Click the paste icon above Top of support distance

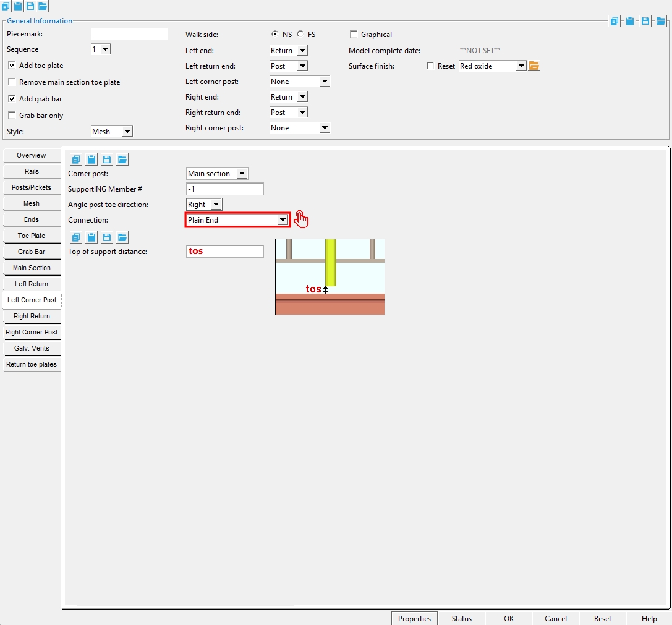coord(91,237)
